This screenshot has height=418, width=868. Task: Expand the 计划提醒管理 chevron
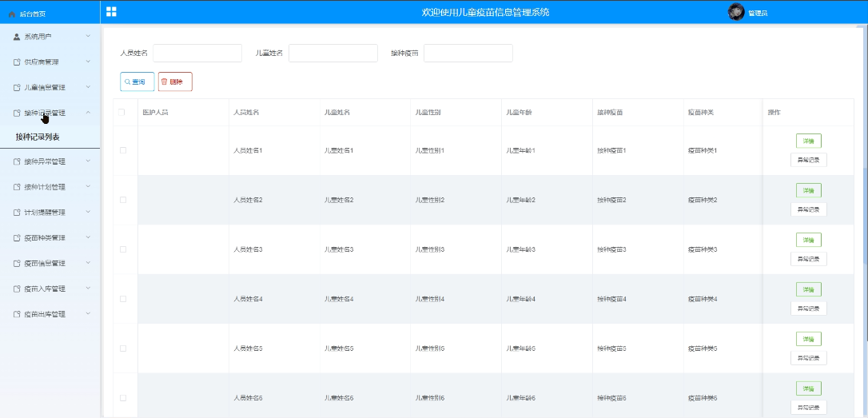pos(88,212)
